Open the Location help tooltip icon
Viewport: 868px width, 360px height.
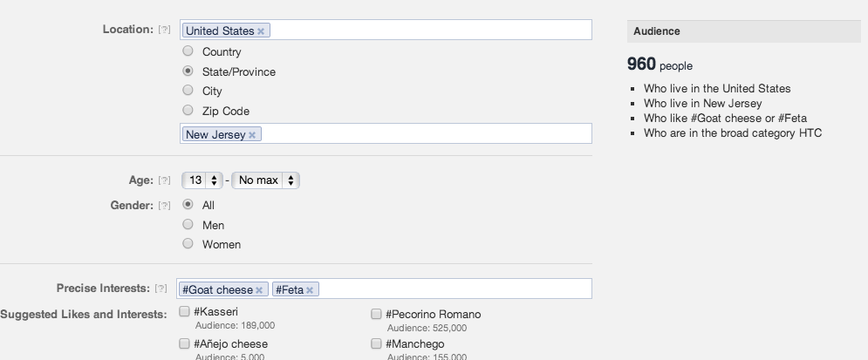click(164, 30)
